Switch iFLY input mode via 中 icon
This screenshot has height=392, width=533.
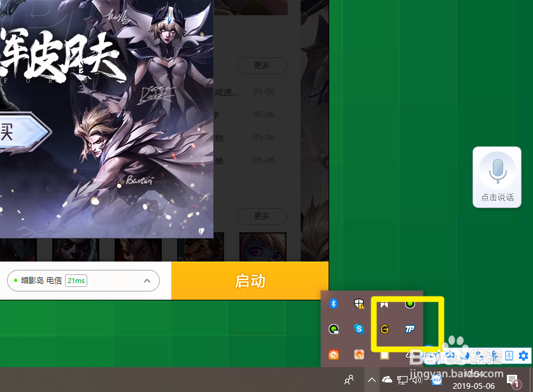coord(450,356)
